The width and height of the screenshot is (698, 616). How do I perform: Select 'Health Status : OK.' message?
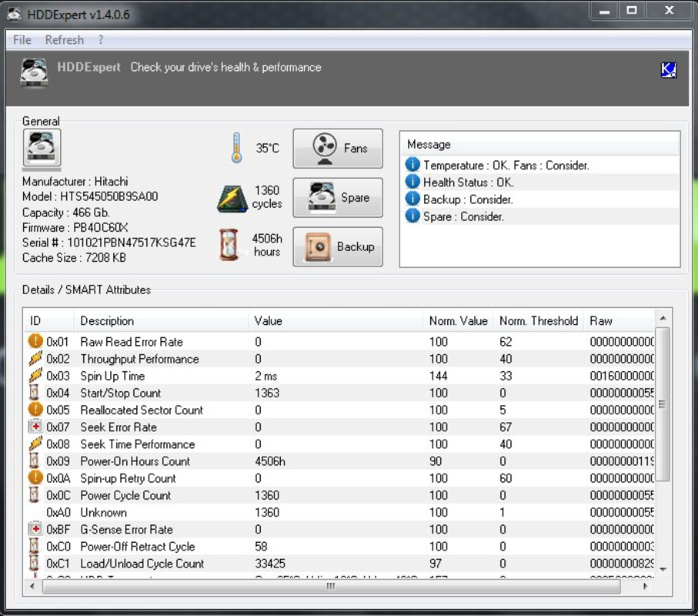coord(469,182)
